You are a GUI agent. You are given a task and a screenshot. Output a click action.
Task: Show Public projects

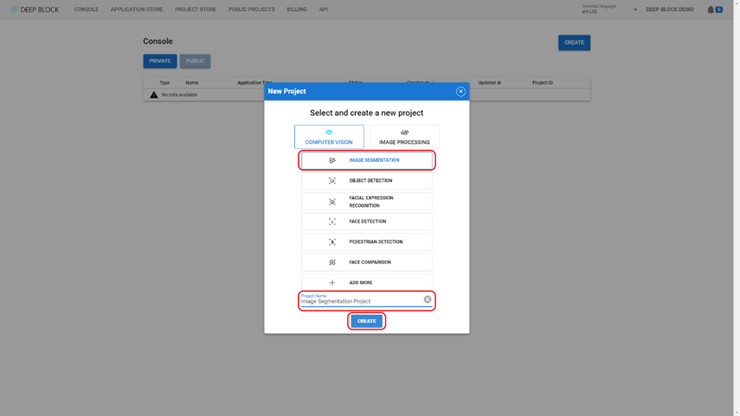pyautogui.click(x=195, y=61)
